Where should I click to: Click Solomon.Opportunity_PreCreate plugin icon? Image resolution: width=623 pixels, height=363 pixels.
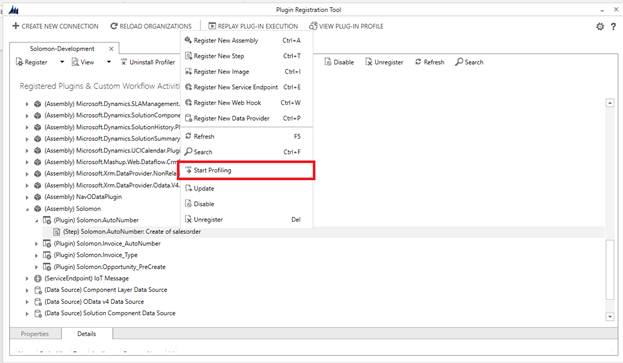pos(47,266)
